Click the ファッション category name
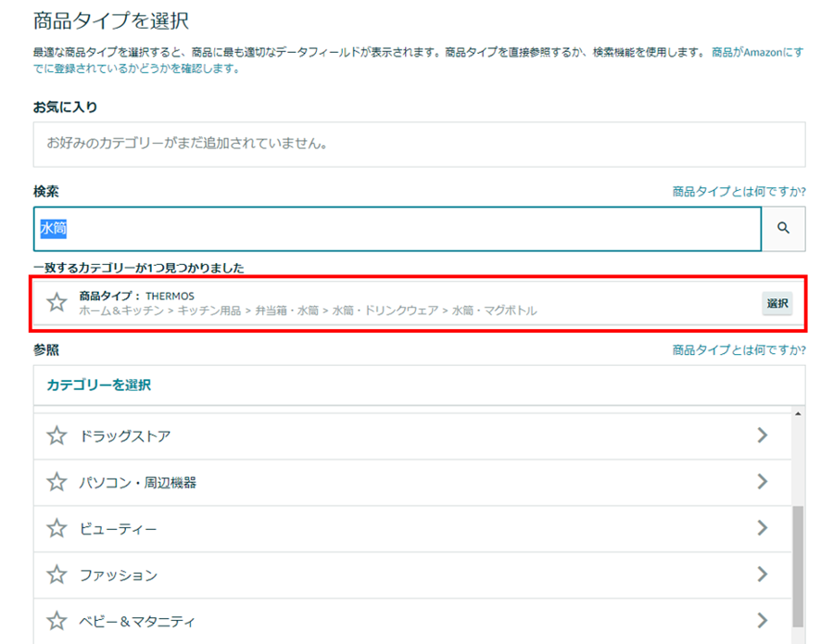This screenshot has width=821, height=644. [x=119, y=575]
